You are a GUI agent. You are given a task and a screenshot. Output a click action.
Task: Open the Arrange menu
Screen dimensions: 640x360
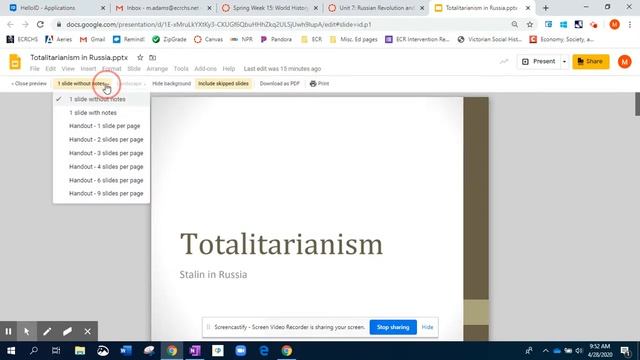pyautogui.click(x=157, y=69)
